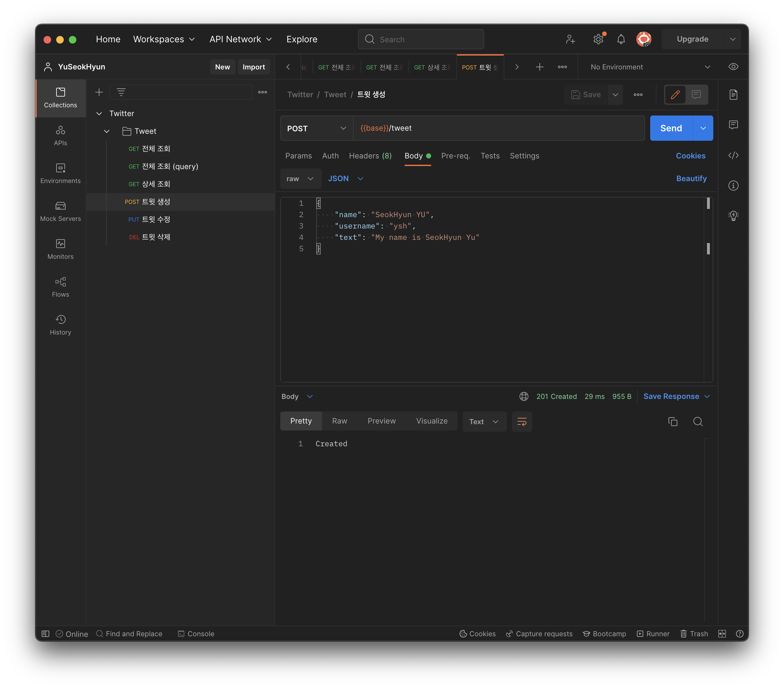Screen dimensions: 784x688
Task: Open the Upgrade dropdown arrow
Action: tap(732, 39)
